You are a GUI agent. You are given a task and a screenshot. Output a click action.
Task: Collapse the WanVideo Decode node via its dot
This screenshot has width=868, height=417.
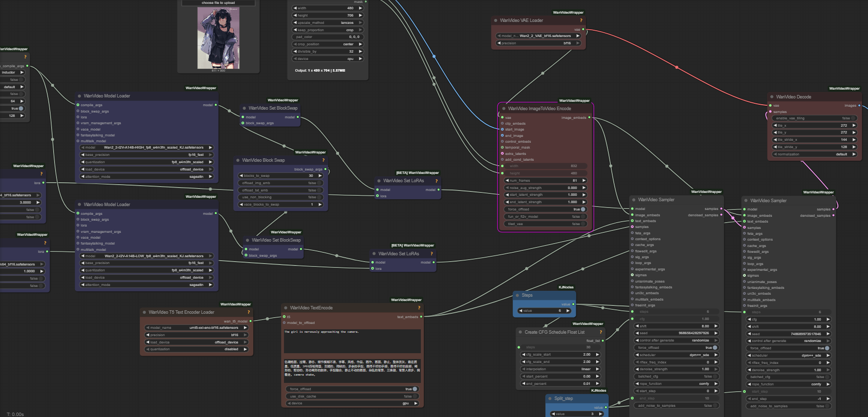[772, 97]
